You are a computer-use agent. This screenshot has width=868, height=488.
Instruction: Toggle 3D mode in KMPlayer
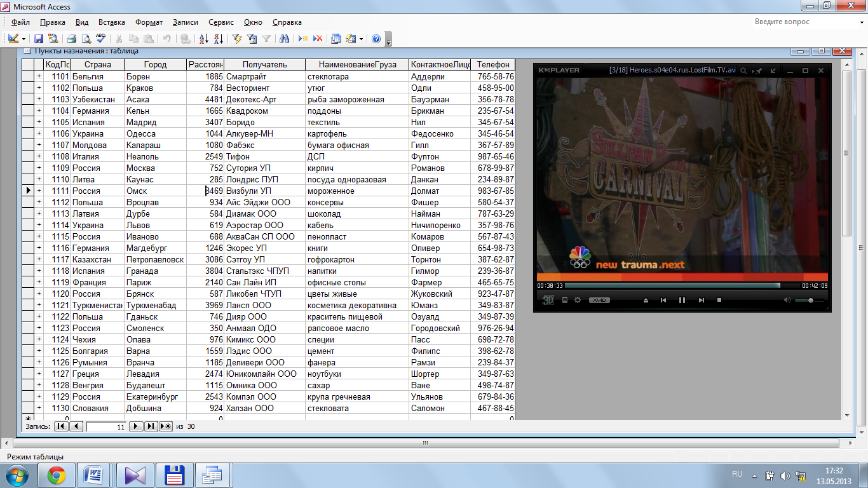point(548,300)
